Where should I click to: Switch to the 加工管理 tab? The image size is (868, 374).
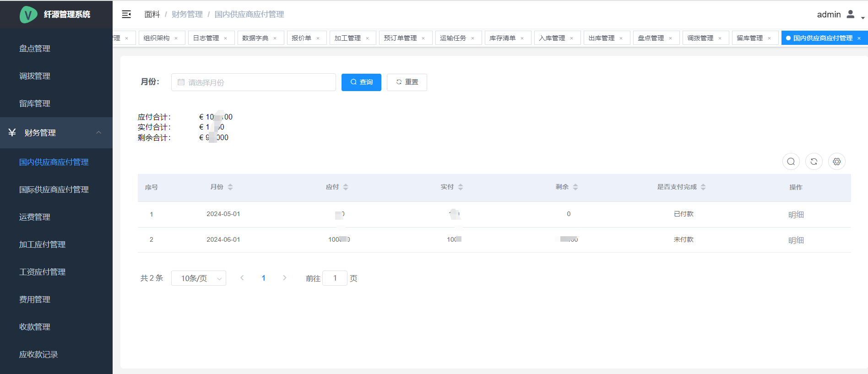(347, 38)
